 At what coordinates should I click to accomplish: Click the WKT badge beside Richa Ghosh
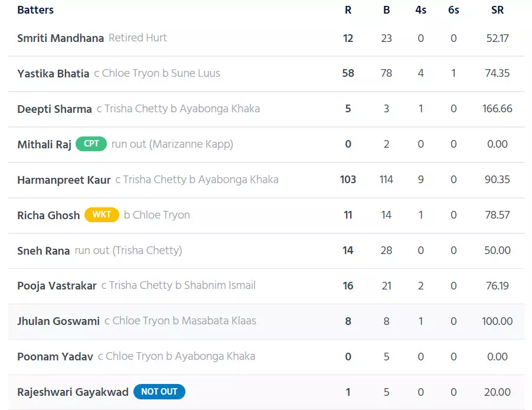point(102,215)
